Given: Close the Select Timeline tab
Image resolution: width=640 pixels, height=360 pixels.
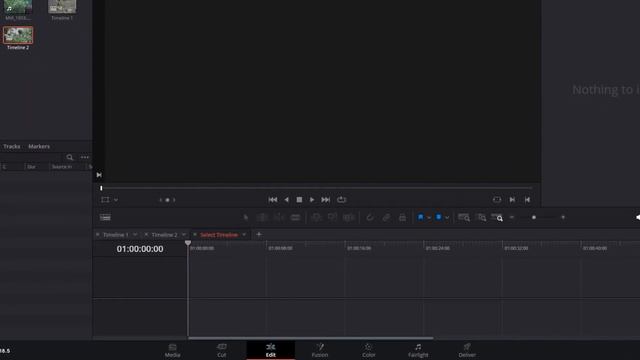Looking at the screenshot, I should click(195, 235).
